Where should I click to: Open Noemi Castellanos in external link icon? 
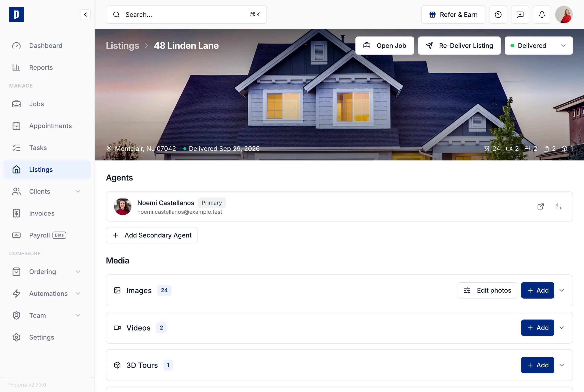[x=540, y=206]
